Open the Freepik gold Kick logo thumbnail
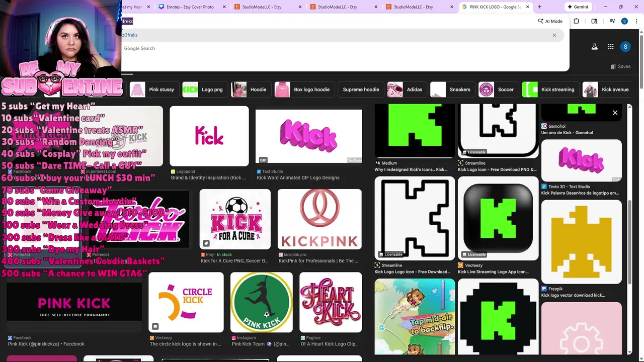Screen dimensions: 644x362 tap(582, 242)
